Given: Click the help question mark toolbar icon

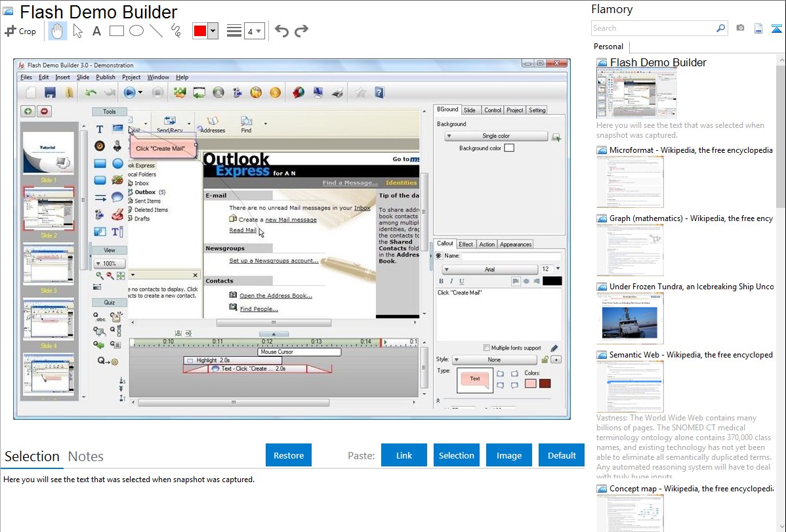Looking at the screenshot, I should point(379,92).
